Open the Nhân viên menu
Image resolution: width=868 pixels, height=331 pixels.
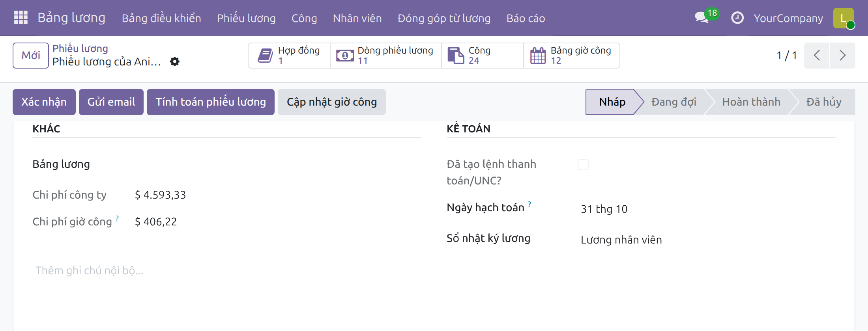pyautogui.click(x=357, y=18)
